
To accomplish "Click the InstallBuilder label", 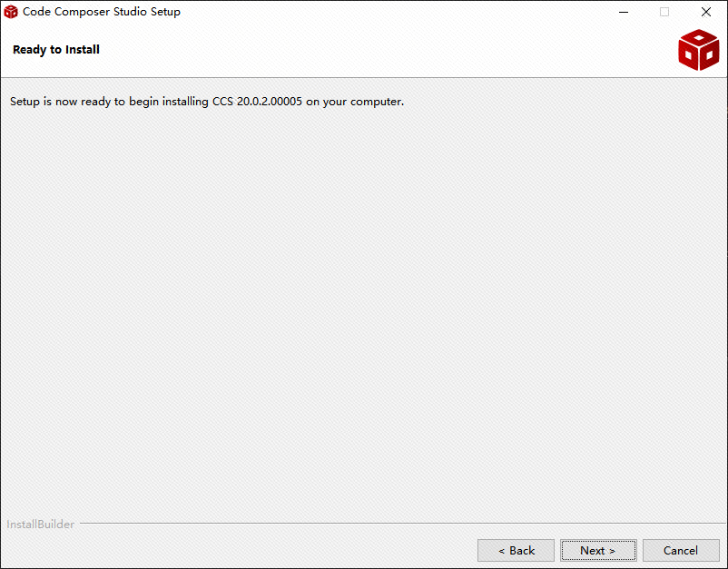I will point(40,524).
